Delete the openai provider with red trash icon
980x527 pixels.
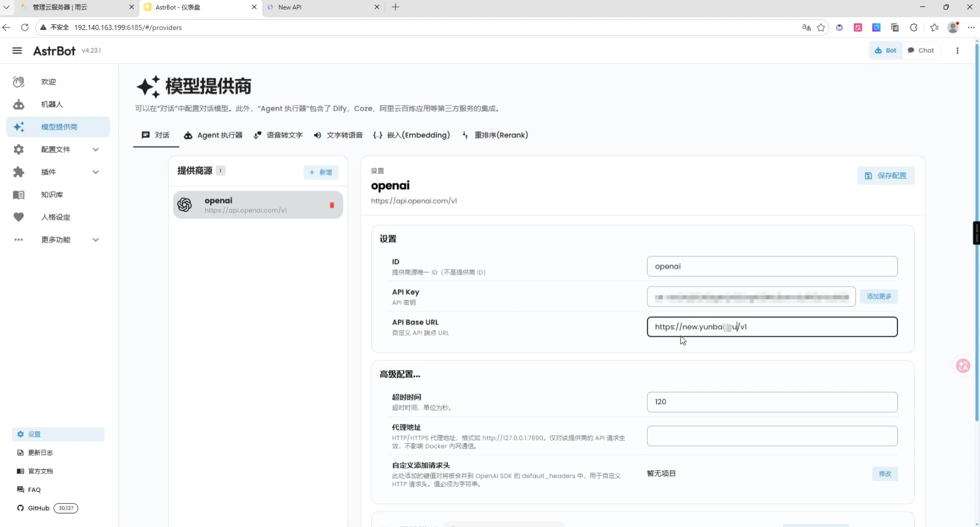point(332,205)
